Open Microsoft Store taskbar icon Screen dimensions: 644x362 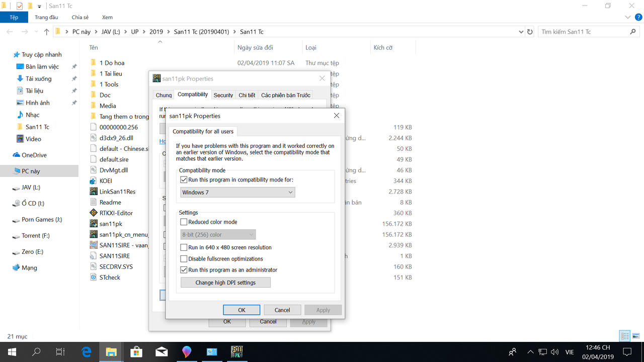(x=136, y=352)
